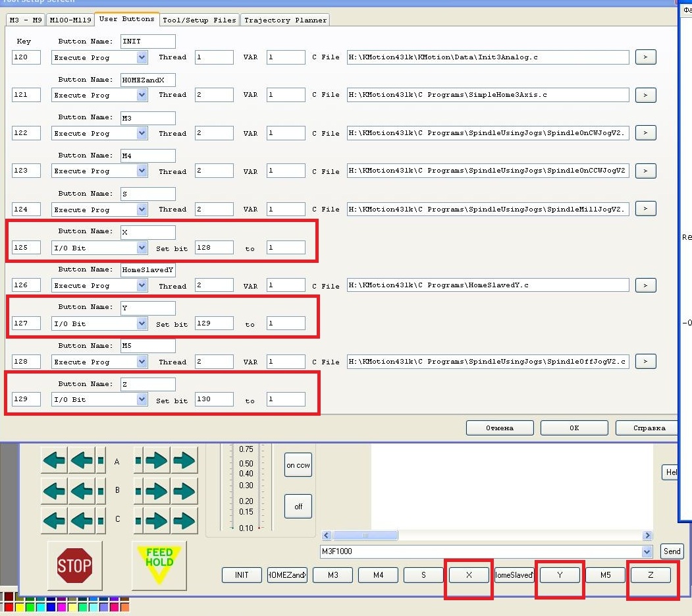Jog axis B slow right with inner arrow

157,491
